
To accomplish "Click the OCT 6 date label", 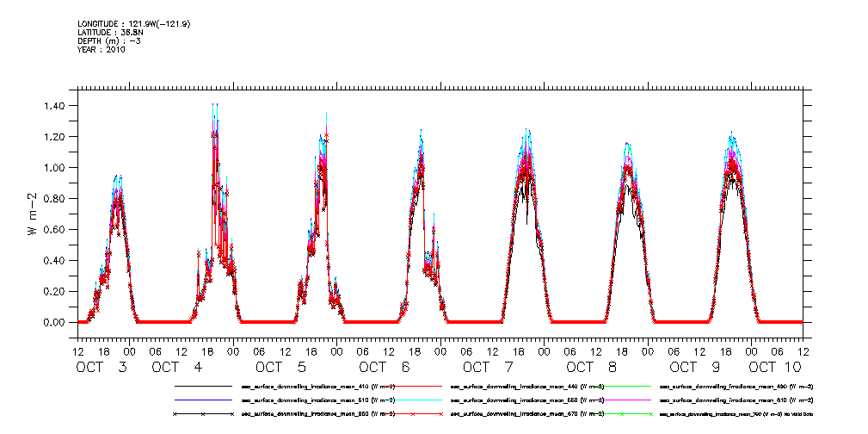I will (x=386, y=367).
